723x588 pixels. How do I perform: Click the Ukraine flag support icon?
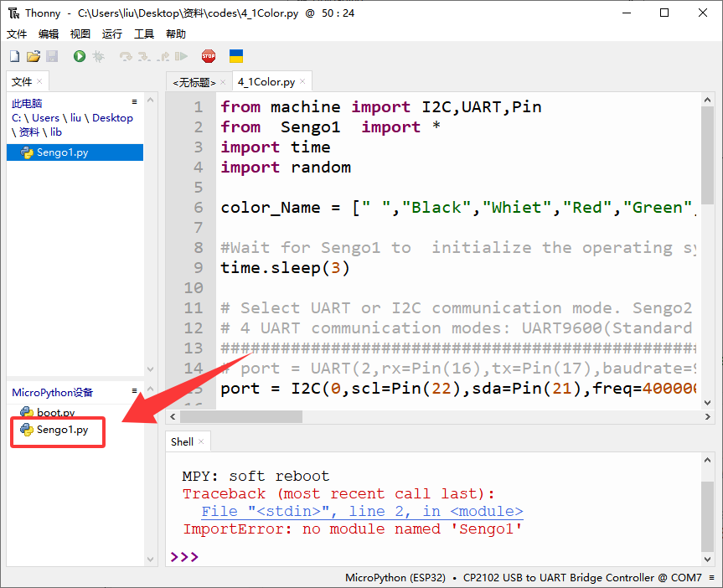(x=236, y=56)
